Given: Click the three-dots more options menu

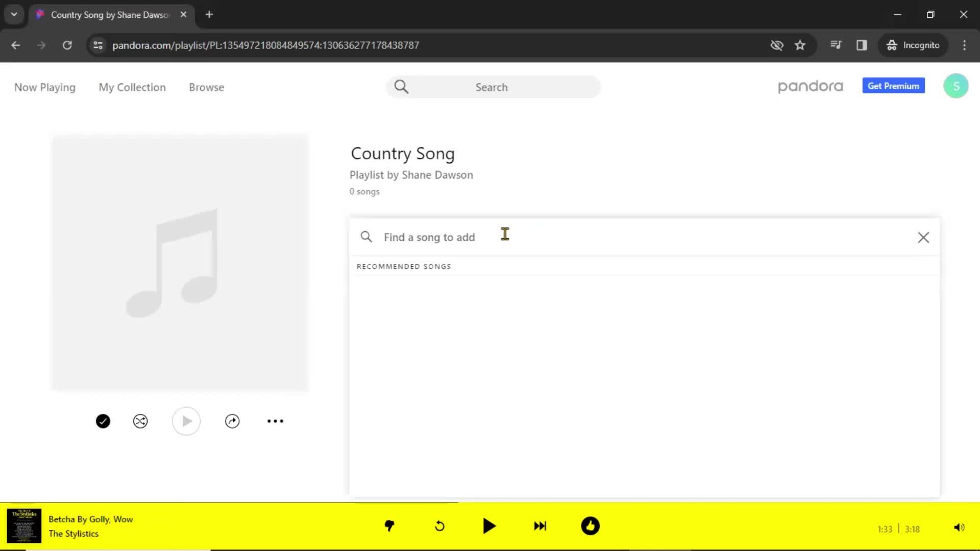Looking at the screenshot, I should 275,420.
